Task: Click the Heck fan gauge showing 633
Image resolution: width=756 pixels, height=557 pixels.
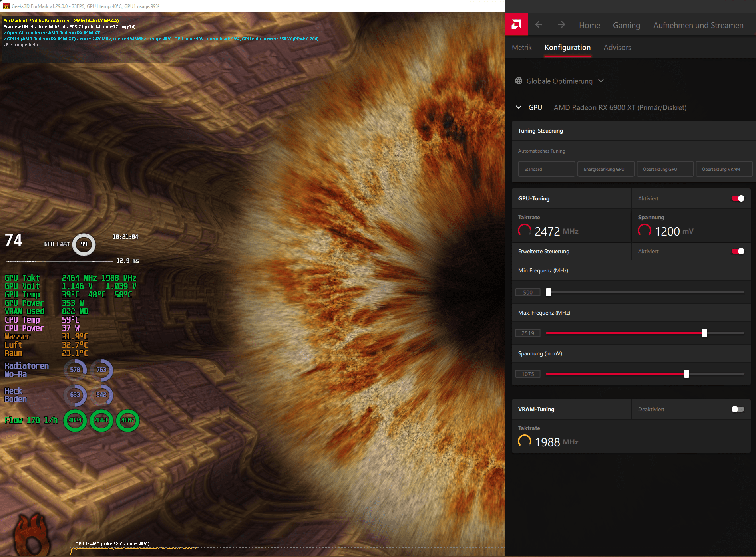Action: pyautogui.click(x=75, y=395)
